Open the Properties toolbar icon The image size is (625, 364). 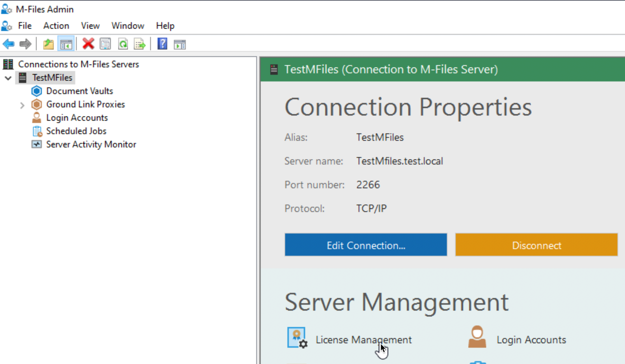point(105,44)
